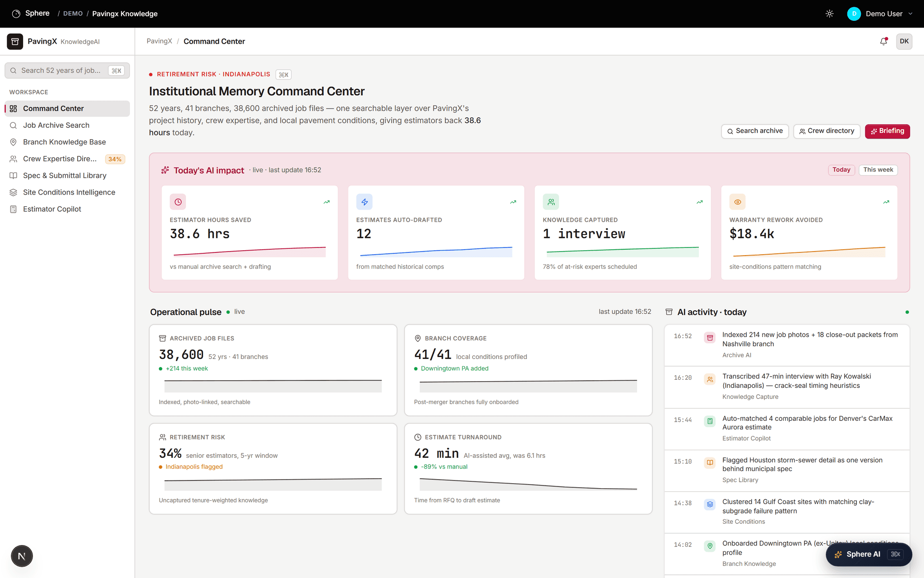Click the Crew Expertise people icon
The height and width of the screenshot is (578, 924).
14,158
